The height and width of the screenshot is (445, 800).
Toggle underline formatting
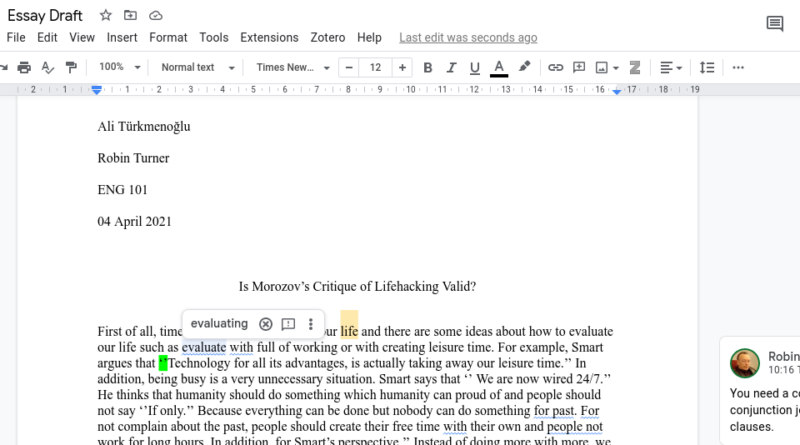click(x=475, y=67)
